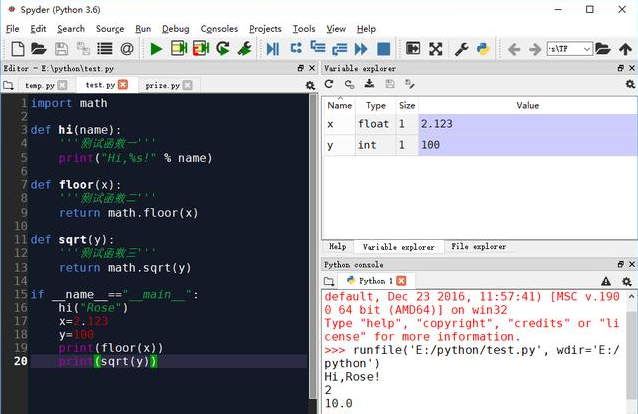Switch to the Help pane tab

337,247
